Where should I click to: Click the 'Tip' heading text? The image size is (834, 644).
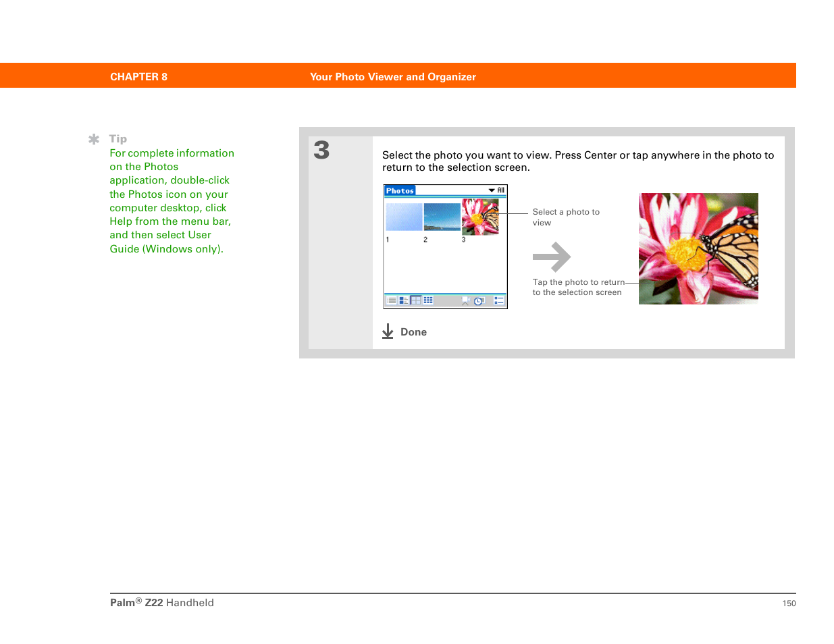pyautogui.click(x=118, y=139)
